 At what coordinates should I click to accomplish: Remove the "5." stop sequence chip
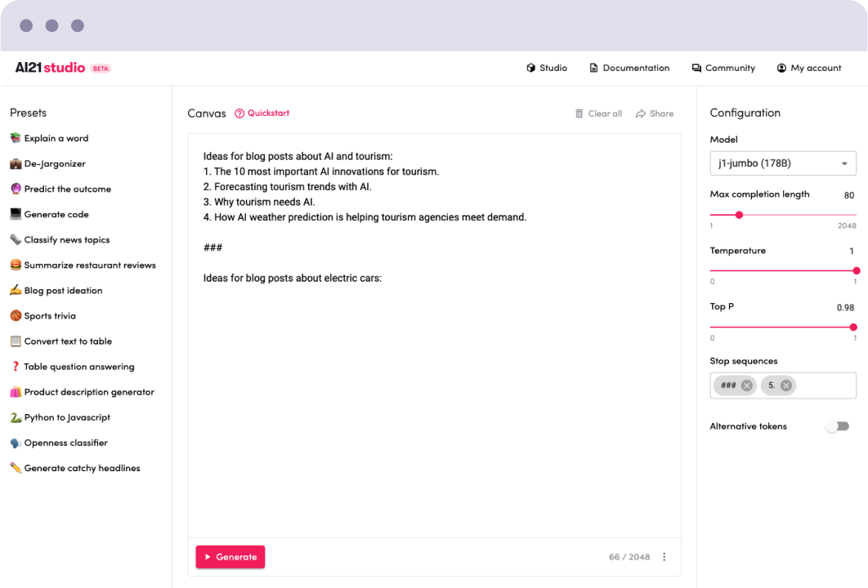point(785,385)
